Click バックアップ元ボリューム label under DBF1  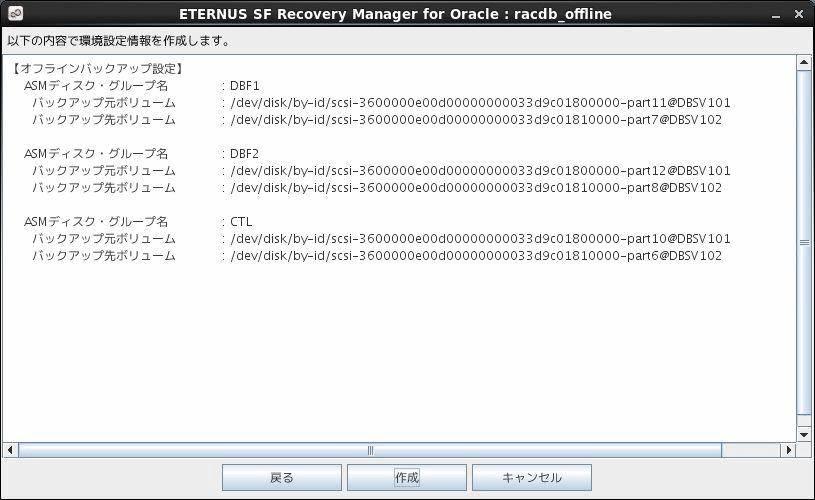[x=104, y=103]
